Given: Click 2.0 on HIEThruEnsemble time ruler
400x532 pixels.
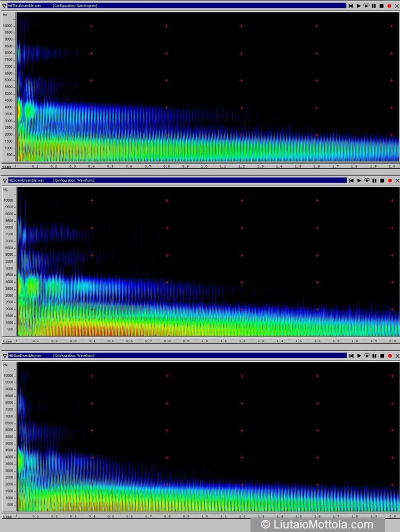Looking at the screenshot, I should coord(392,166).
